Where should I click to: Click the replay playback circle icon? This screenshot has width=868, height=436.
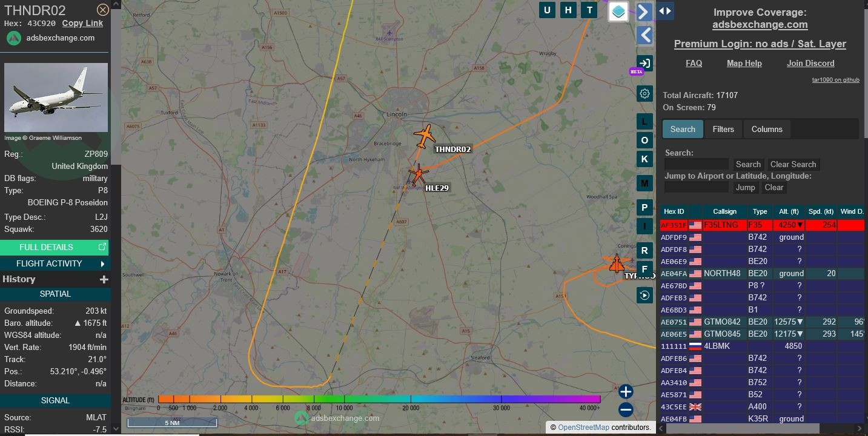tap(644, 295)
